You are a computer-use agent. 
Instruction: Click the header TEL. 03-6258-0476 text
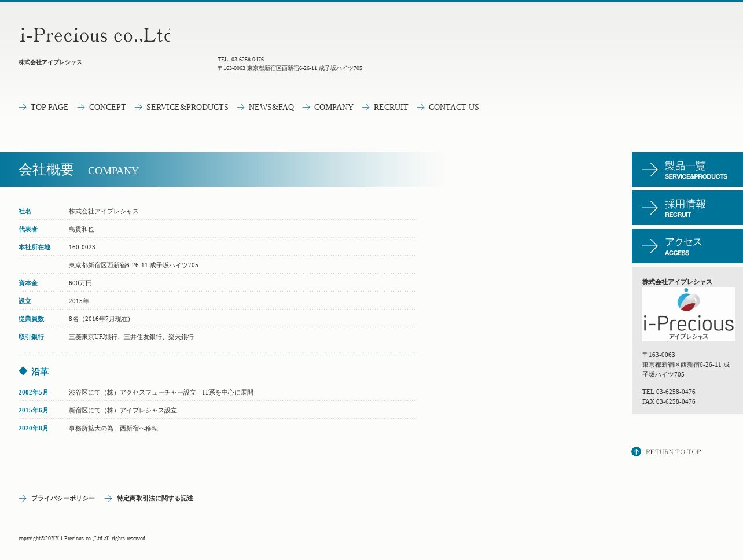point(241,59)
